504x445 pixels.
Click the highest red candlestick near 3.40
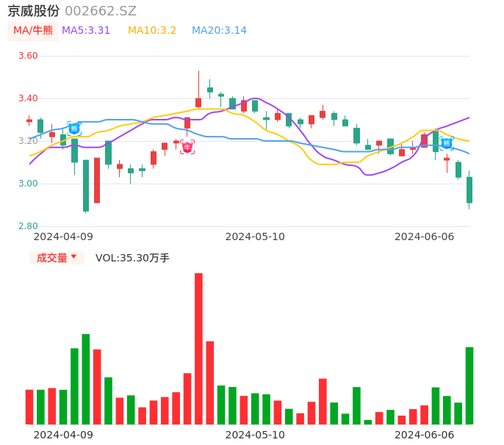coord(198,102)
